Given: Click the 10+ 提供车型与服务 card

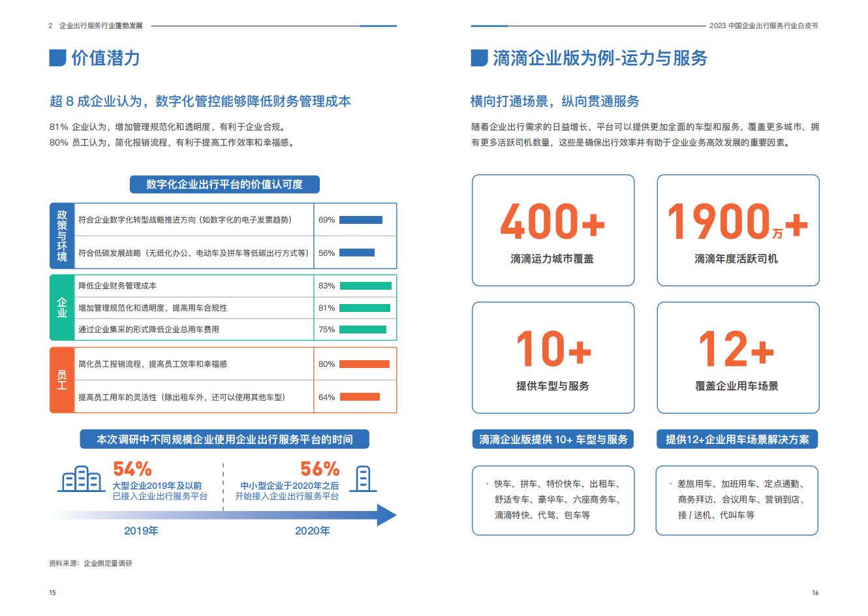Looking at the screenshot, I should pyautogui.click(x=553, y=358).
